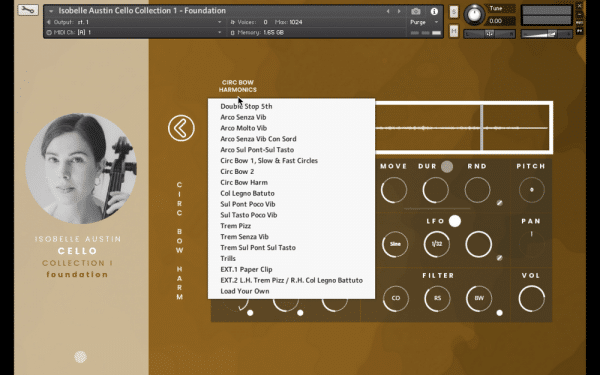
Task: Click the RND knob
Action: [478, 190]
